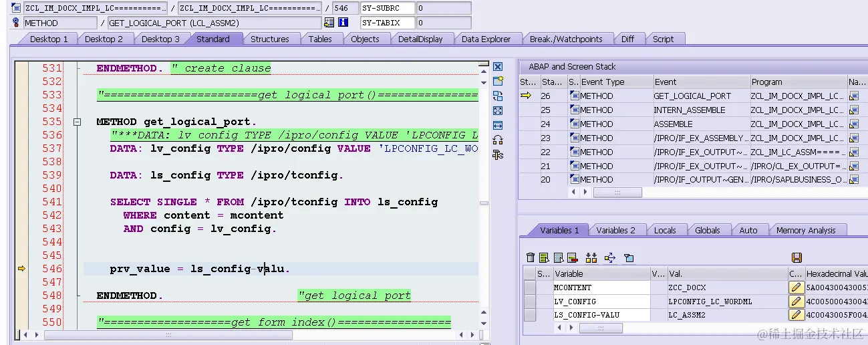Switch to the Locals tab

pyautogui.click(x=665, y=230)
